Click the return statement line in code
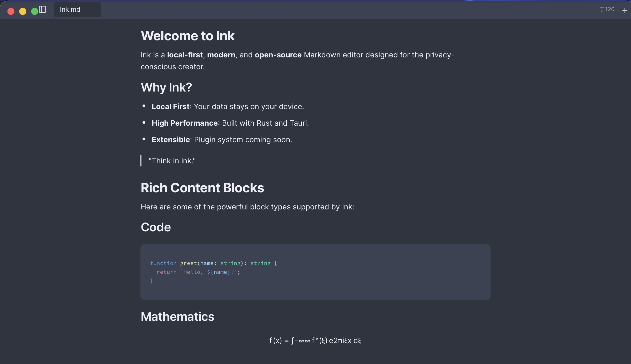 [x=198, y=272]
